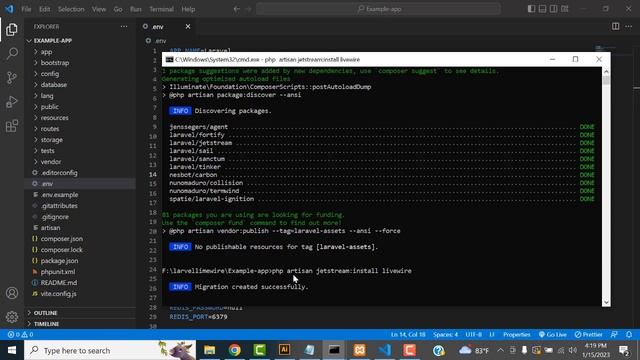Click Ln 14, Col 18 status item
The height and width of the screenshot is (360, 640).
click(x=408, y=335)
